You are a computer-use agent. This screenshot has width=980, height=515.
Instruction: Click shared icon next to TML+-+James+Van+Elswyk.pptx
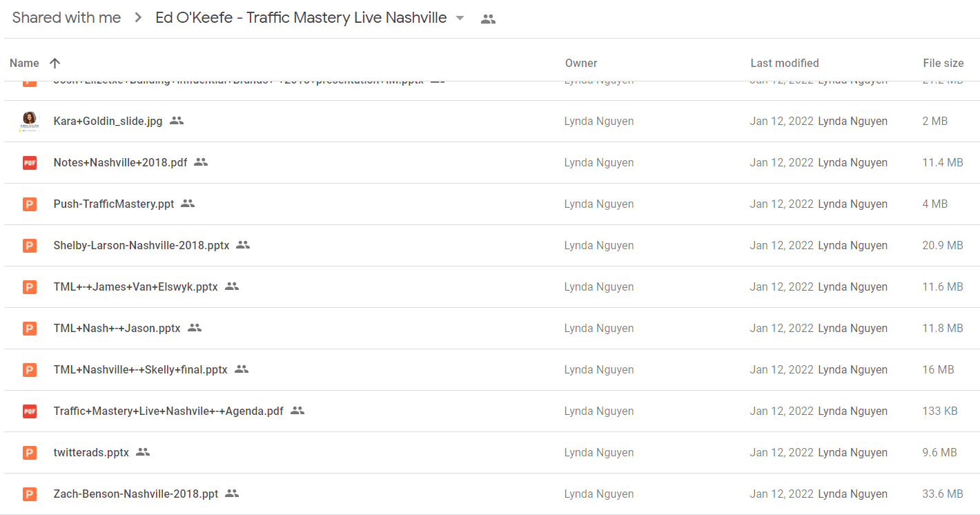click(x=232, y=286)
